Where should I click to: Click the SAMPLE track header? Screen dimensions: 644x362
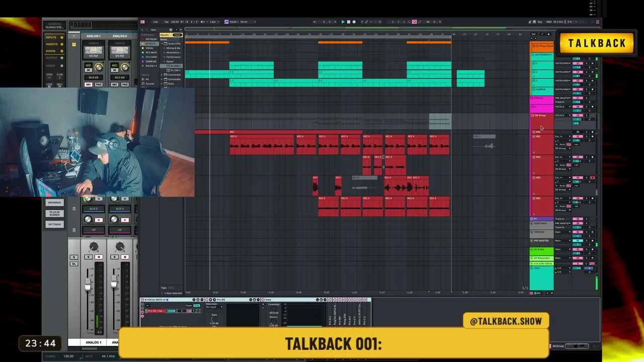tap(542, 92)
